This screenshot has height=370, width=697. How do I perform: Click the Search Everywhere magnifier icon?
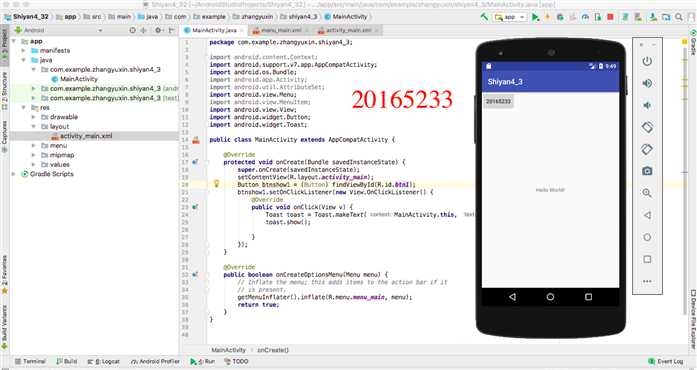click(679, 17)
